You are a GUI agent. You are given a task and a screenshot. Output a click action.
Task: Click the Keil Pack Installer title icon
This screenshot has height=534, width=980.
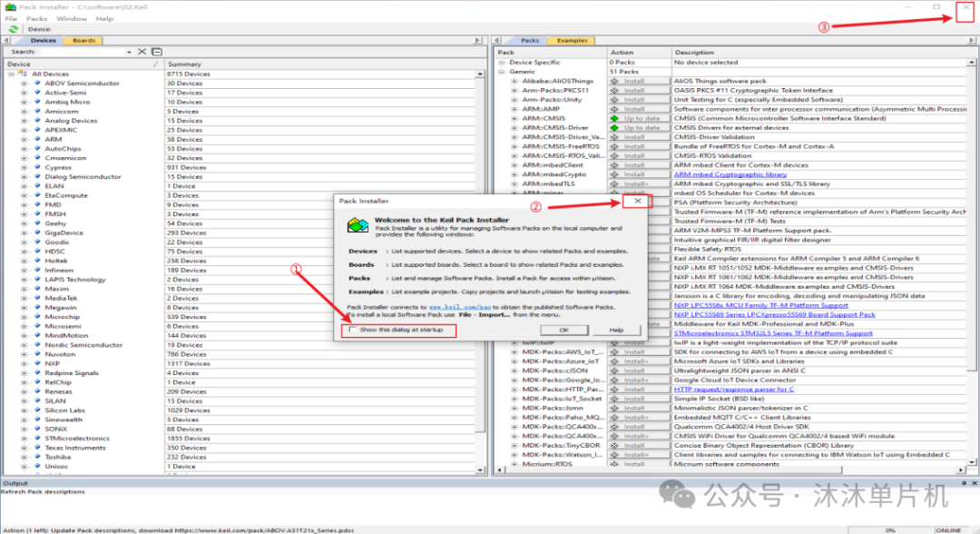coord(11,7)
